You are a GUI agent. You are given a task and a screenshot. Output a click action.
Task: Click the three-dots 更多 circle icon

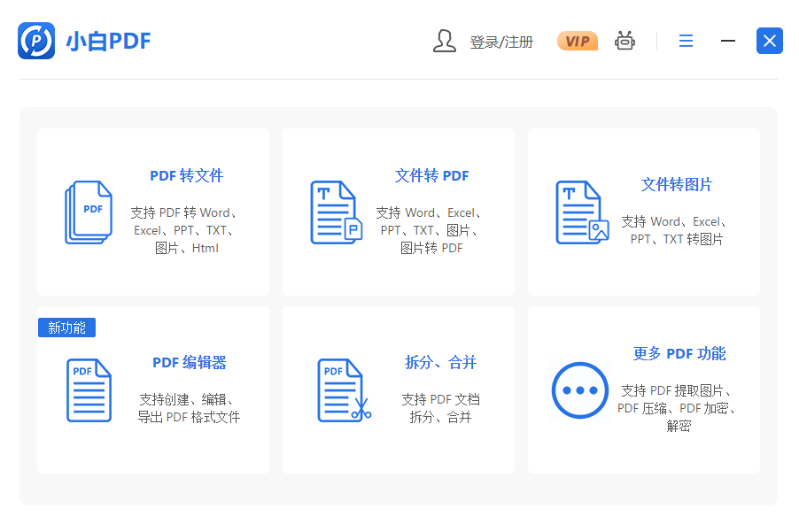[580, 390]
